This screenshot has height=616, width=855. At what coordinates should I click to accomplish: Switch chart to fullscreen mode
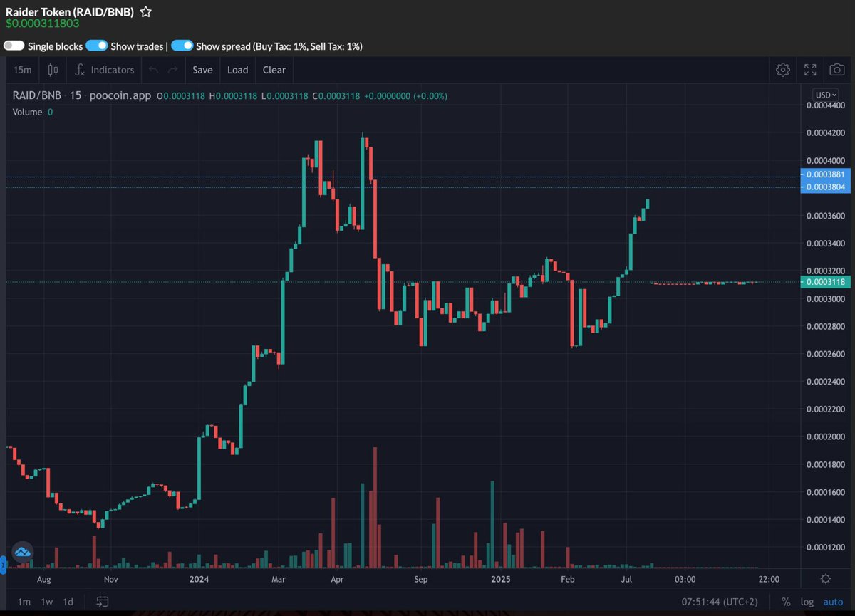tap(810, 70)
